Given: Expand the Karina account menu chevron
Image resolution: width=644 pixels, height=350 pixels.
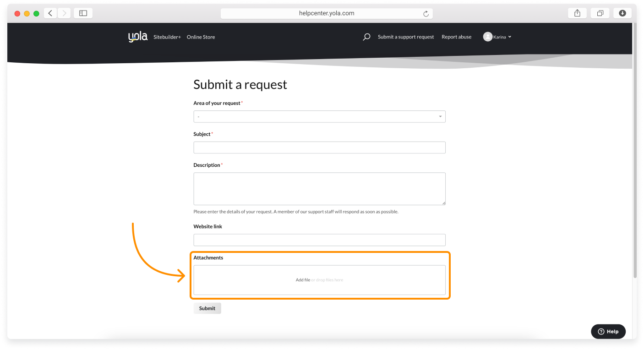Looking at the screenshot, I should coord(510,37).
